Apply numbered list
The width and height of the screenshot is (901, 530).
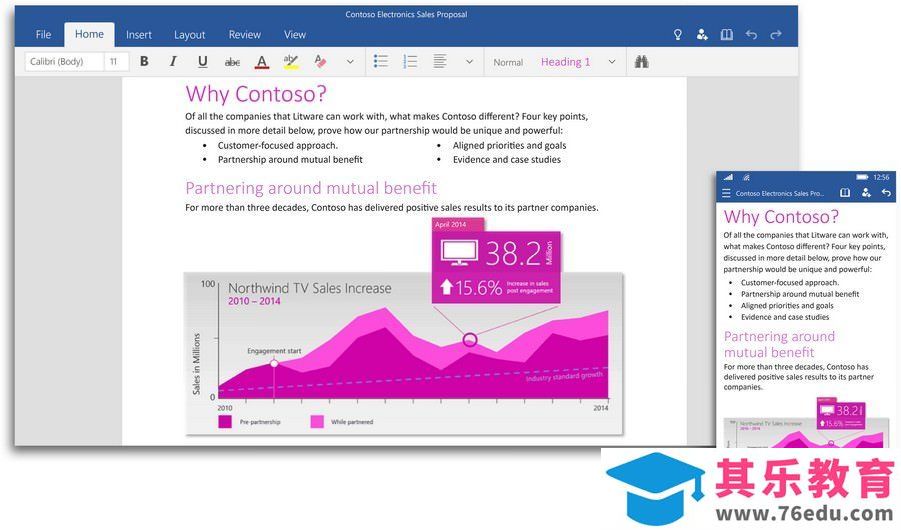[410, 62]
